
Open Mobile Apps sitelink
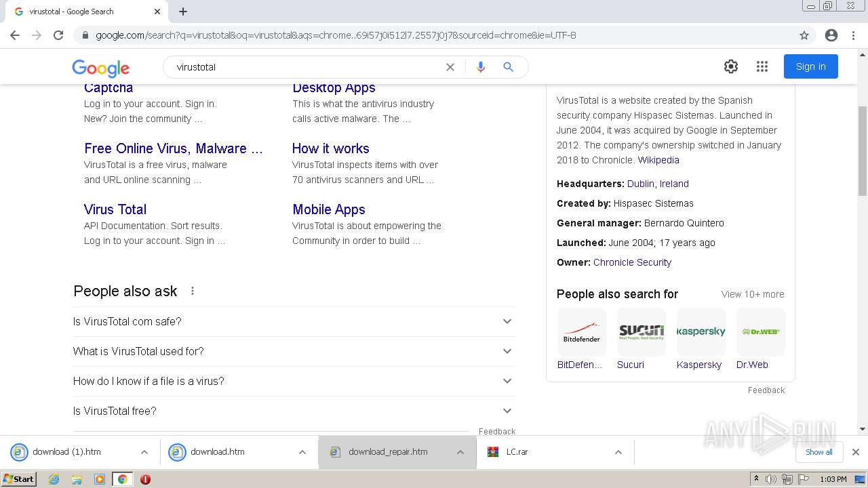pyautogui.click(x=329, y=209)
